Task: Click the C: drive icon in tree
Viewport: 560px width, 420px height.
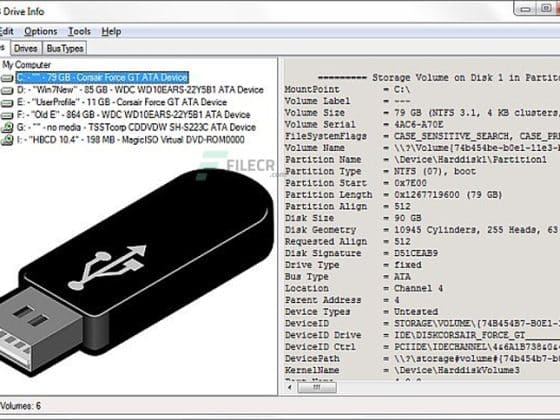Action: tap(7, 78)
